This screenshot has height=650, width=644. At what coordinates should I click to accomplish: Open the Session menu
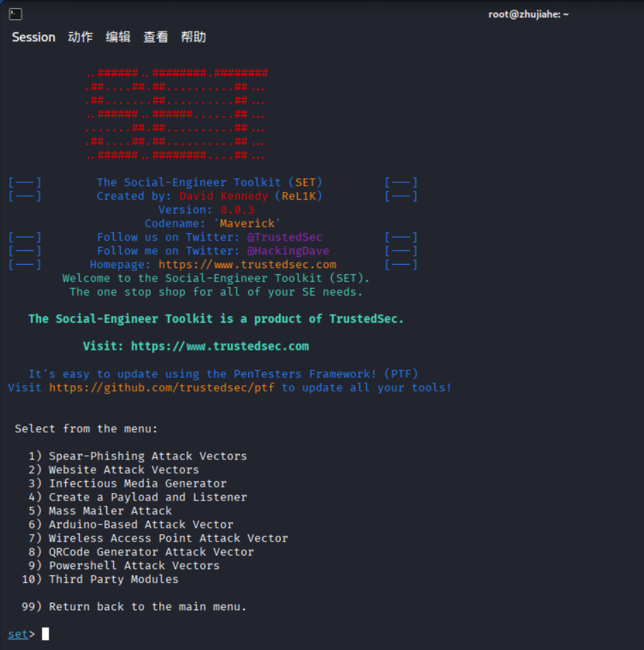click(34, 37)
